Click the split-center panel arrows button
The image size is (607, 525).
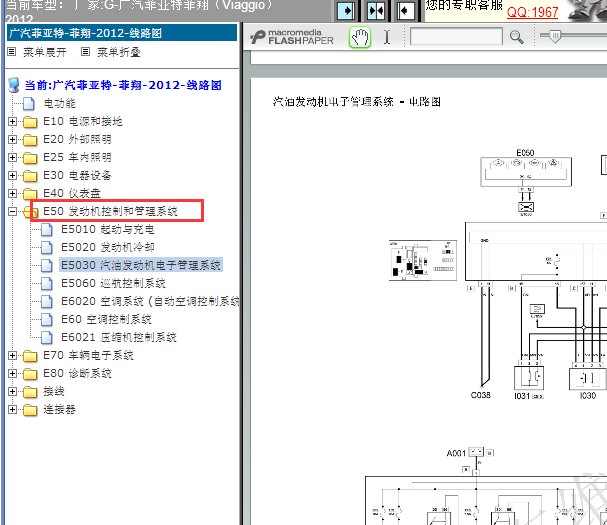pos(376,11)
